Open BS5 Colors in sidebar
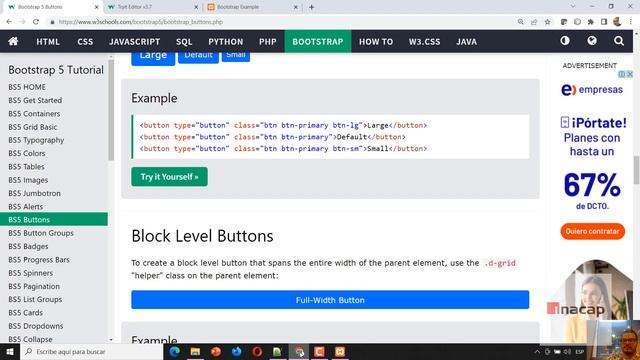The height and width of the screenshot is (360, 640). point(27,153)
